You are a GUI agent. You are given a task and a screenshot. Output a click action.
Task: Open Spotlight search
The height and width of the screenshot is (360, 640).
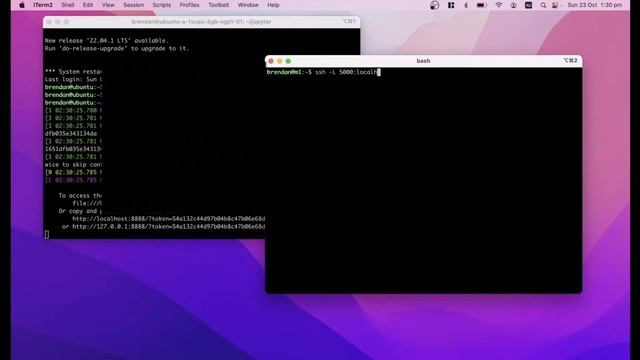[543, 5]
